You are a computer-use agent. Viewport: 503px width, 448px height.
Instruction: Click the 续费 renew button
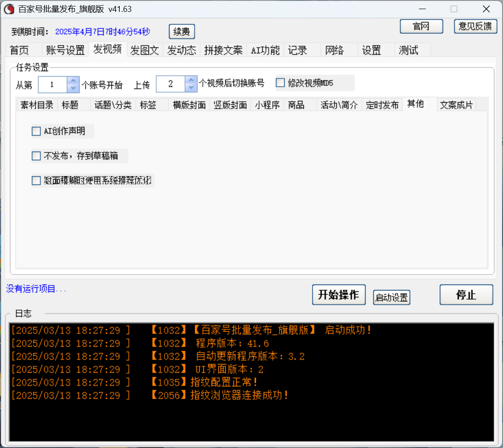[182, 32]
